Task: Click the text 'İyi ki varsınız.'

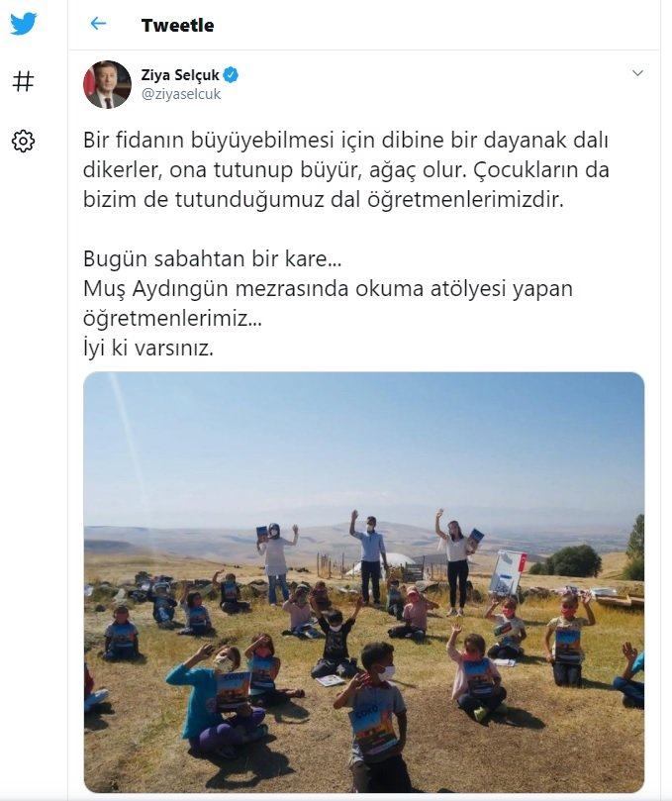Action: (x=148, y=349)
